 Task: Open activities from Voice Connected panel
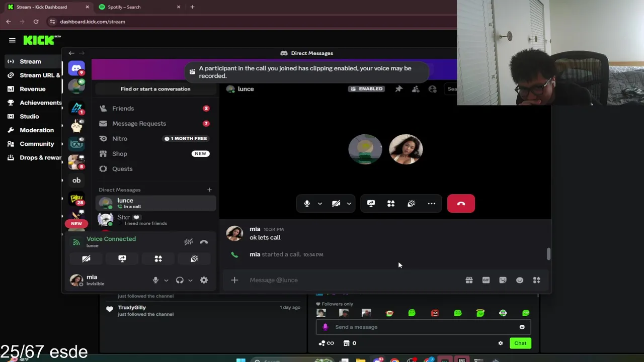coord(158,258)
